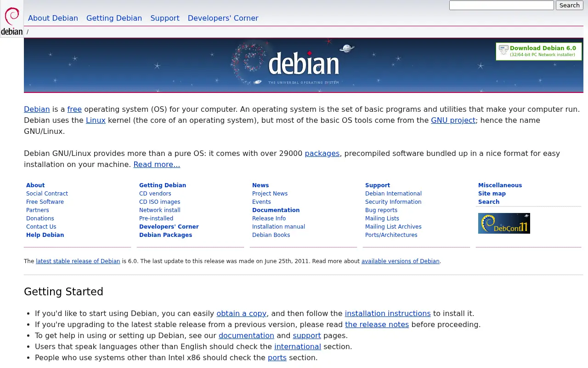Click Download Debian 6.0 link
The image size is (588, 368).
click(543, 48)
